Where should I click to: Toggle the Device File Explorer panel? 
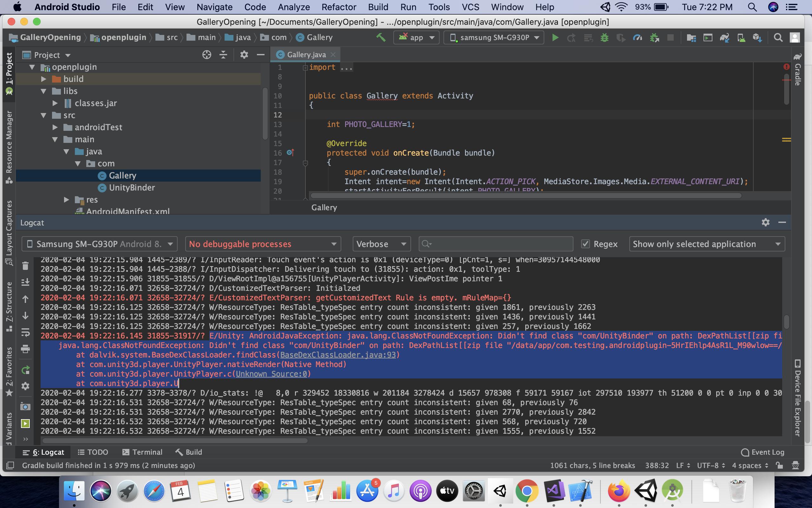tap(798, 398)
